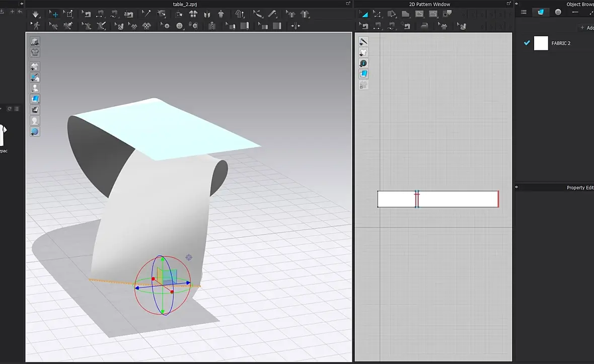Click the Edit Sewing tool in 2D toolbar
594x364 pixels.
(x=364, y=25)
